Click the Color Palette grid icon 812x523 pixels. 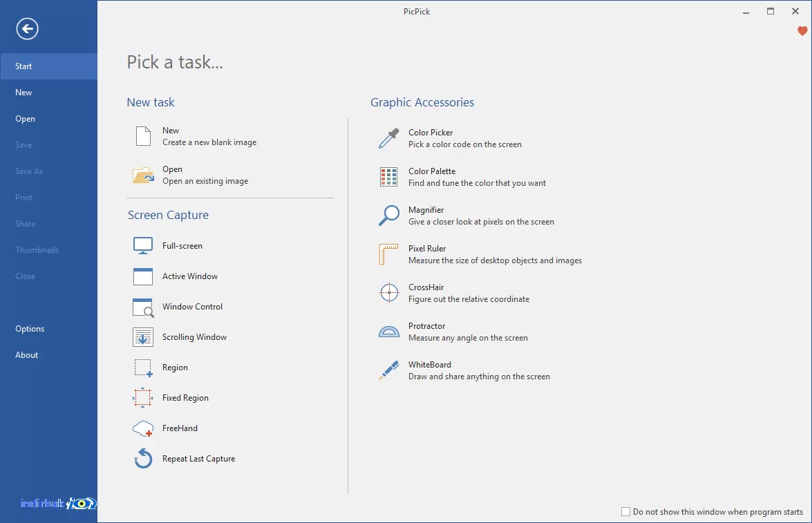pyautogui.click(x=389, y=177)
